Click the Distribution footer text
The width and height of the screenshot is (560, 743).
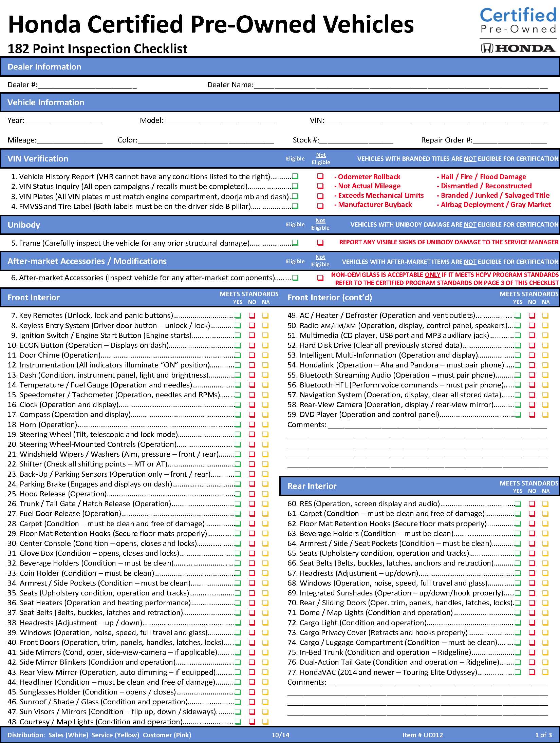pos(99,735)
